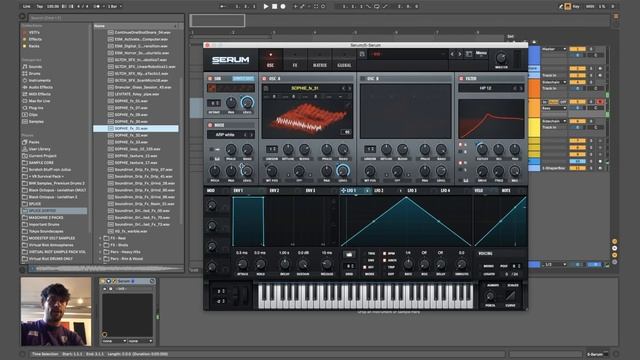Select previous preset with left arrow
The width and height of the screenshot is (640, 360).
452,54
